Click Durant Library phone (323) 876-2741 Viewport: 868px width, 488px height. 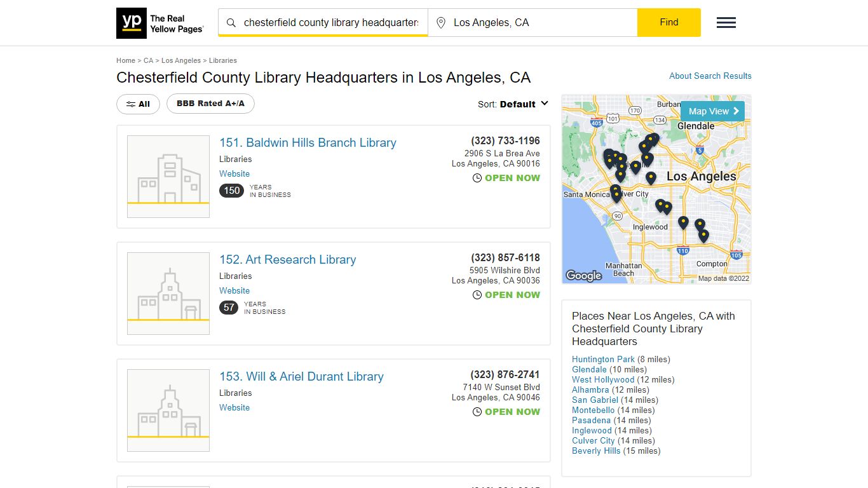click(x=505, y=375)
